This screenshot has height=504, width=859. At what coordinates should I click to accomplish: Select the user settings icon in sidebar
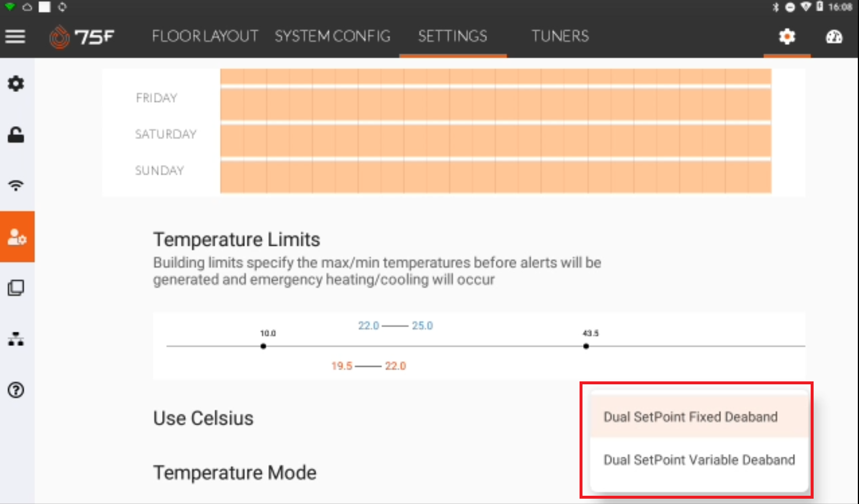pos(17,236)
